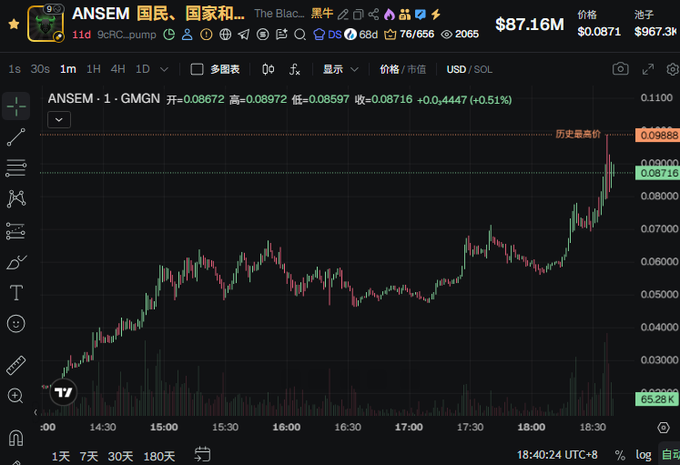Open go-to-date calendar icon
This screenshot has height=465, width=680.
(x=202, y=455)
